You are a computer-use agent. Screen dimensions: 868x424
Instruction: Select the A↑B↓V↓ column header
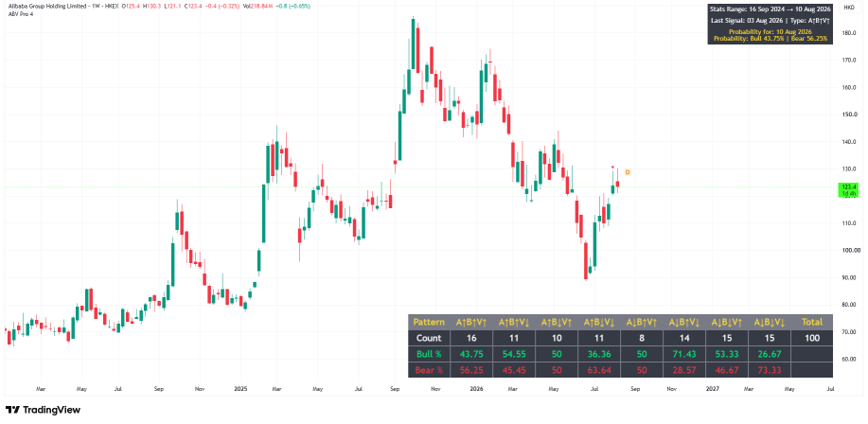pyautogui.click(x=599, y=322)
